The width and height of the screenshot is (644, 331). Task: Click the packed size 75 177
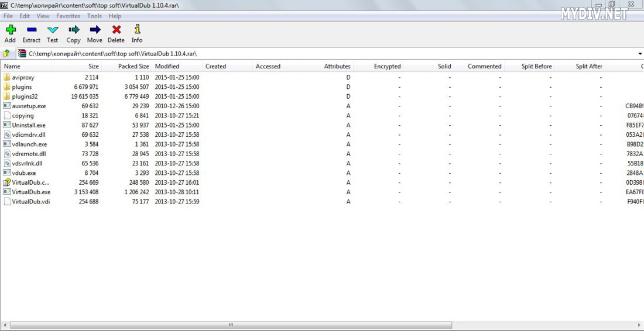point(140,201)
